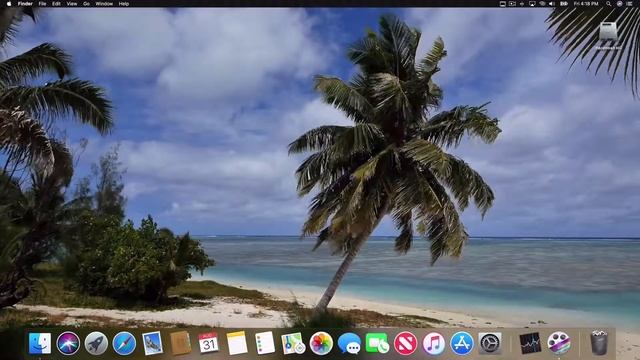
Task: Open the Photos app
Action: coord(321,343)
